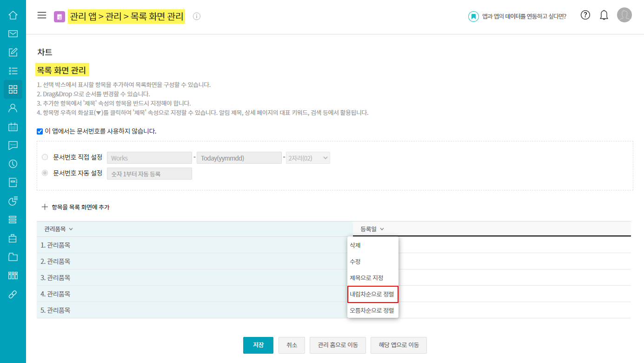Open the clock icon in sidebar

(x=13, y=164)
